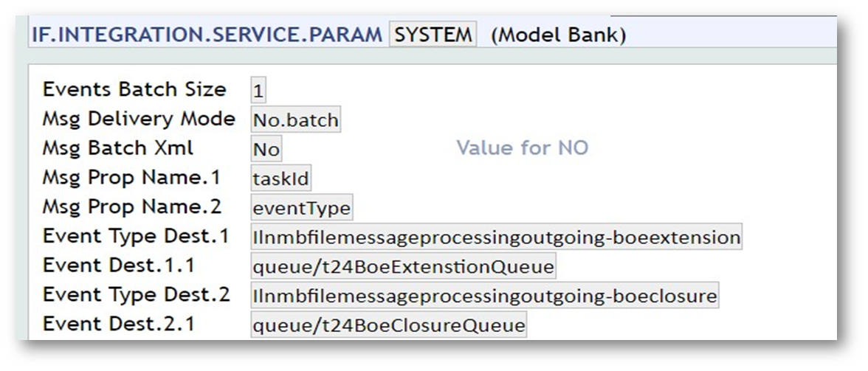Click the Msg Prop Name.1 label

(132, 178)
